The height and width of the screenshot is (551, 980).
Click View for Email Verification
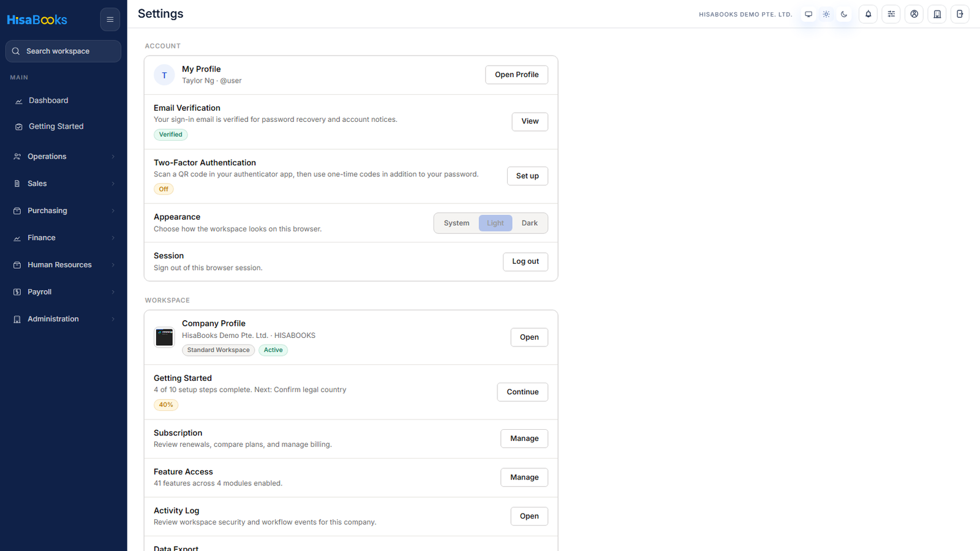[530, 121]
